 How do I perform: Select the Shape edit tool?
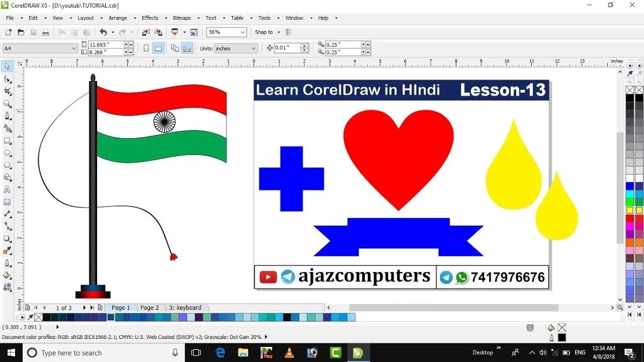tap(8, 79)
